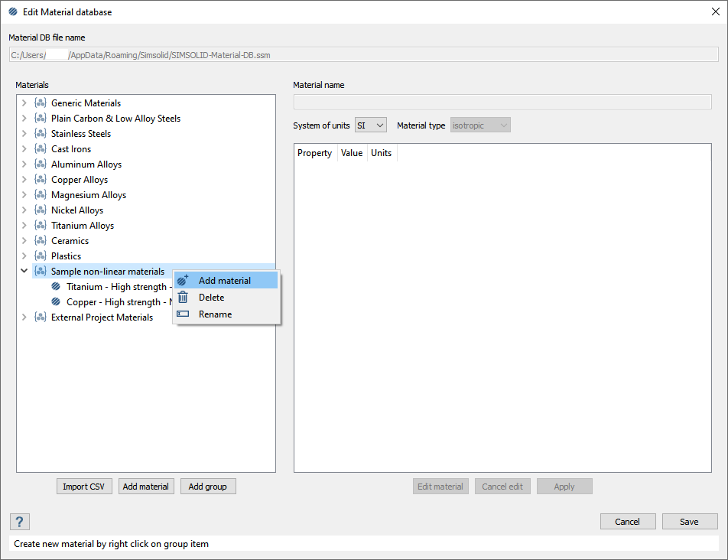Open the System of units dropdown

(x=371, y=125)
